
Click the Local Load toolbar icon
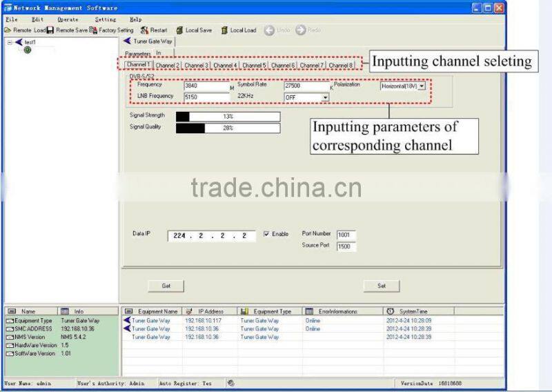pos(224,30)
